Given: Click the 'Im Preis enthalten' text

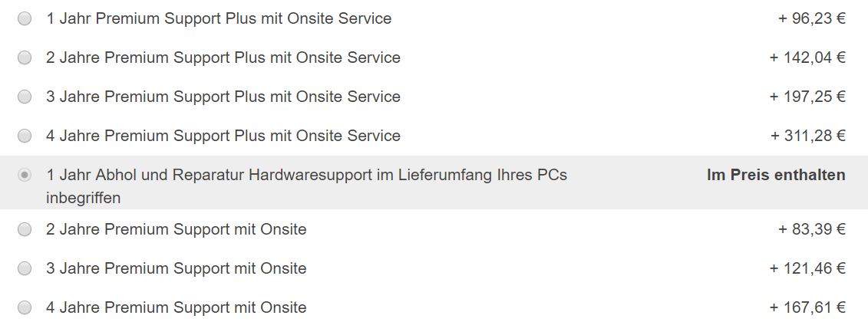Looking at the screenshot, I should (776, 176).
